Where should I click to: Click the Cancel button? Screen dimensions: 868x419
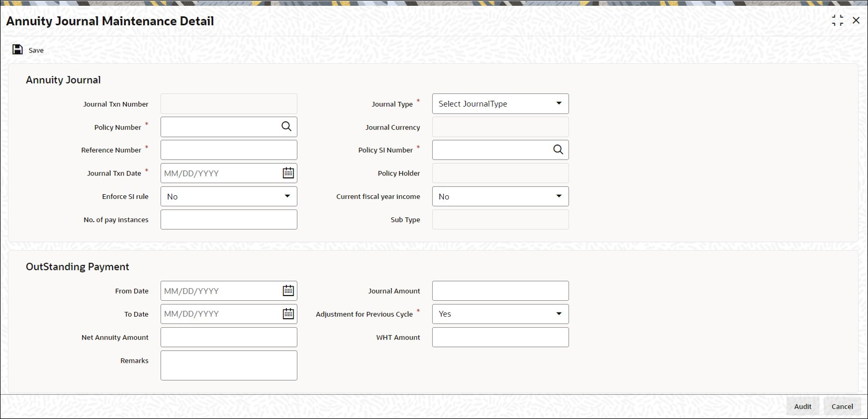point(842,406)
